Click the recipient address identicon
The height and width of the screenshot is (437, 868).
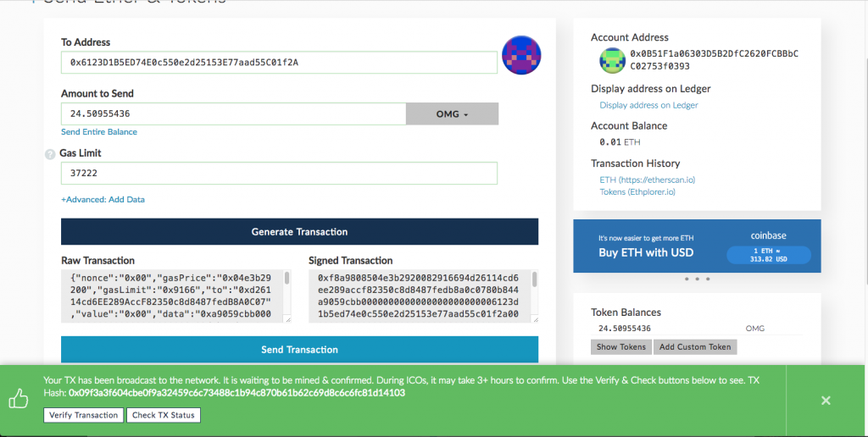tap(522, 57)
